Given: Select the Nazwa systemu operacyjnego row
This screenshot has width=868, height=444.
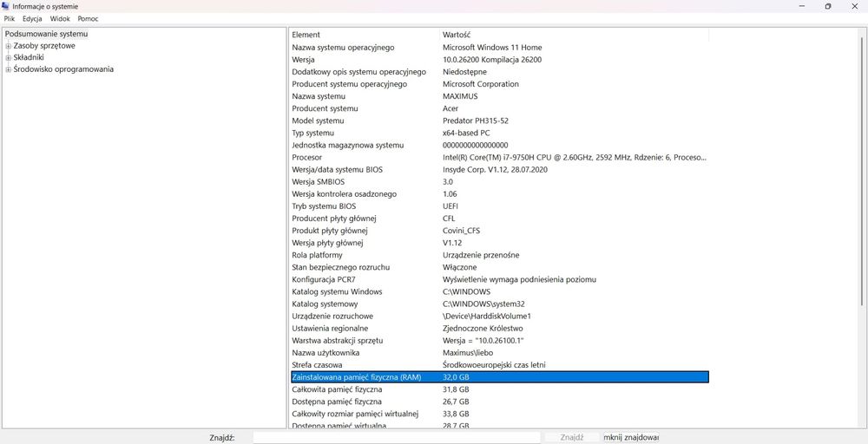Looking at the screenshot, I should point(499,48).
